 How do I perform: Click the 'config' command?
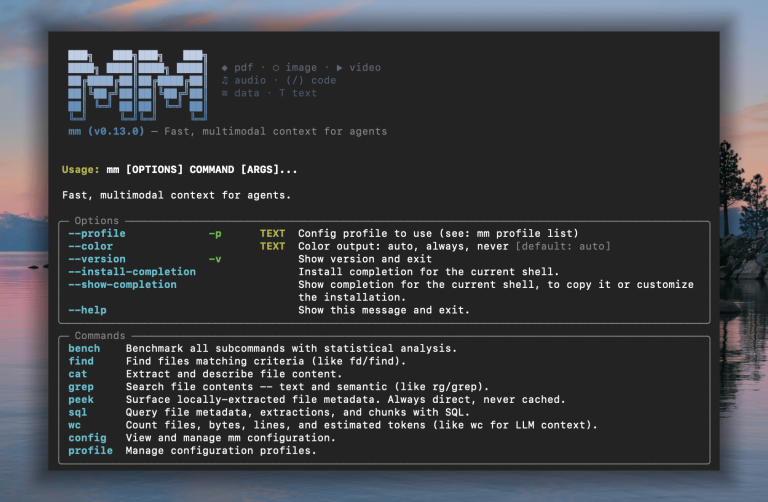point(87,437)
